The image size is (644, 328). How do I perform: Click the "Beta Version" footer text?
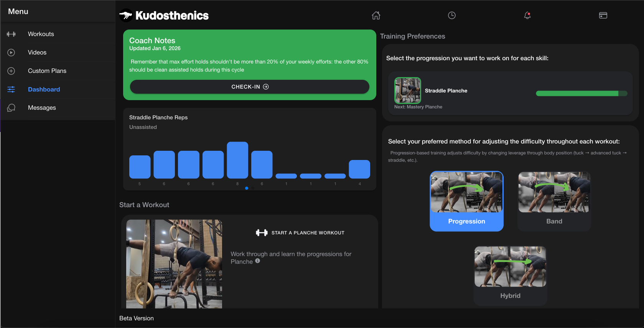[x=137, y=318]
